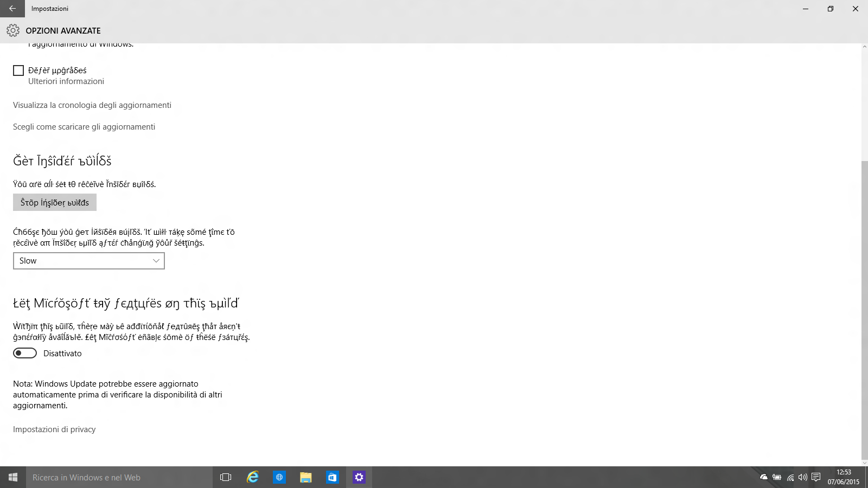
Task: Open Visualizza la cronologia degli aggiornamenti
Action: click(92, 105)
